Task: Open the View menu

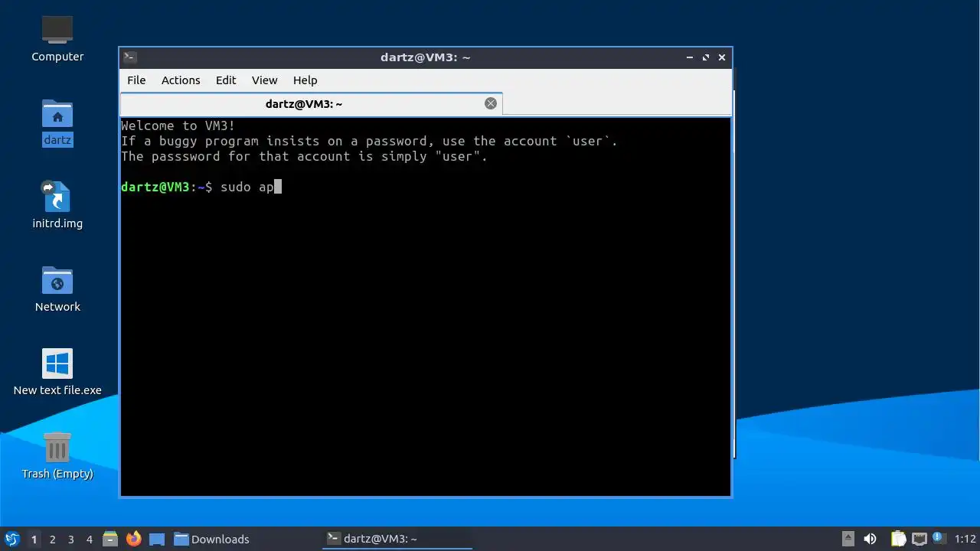Action: tap(264, 80)
